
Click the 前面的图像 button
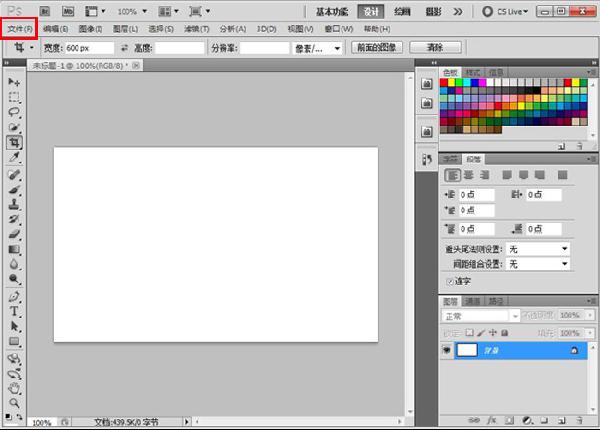click(x=375, y=47)
